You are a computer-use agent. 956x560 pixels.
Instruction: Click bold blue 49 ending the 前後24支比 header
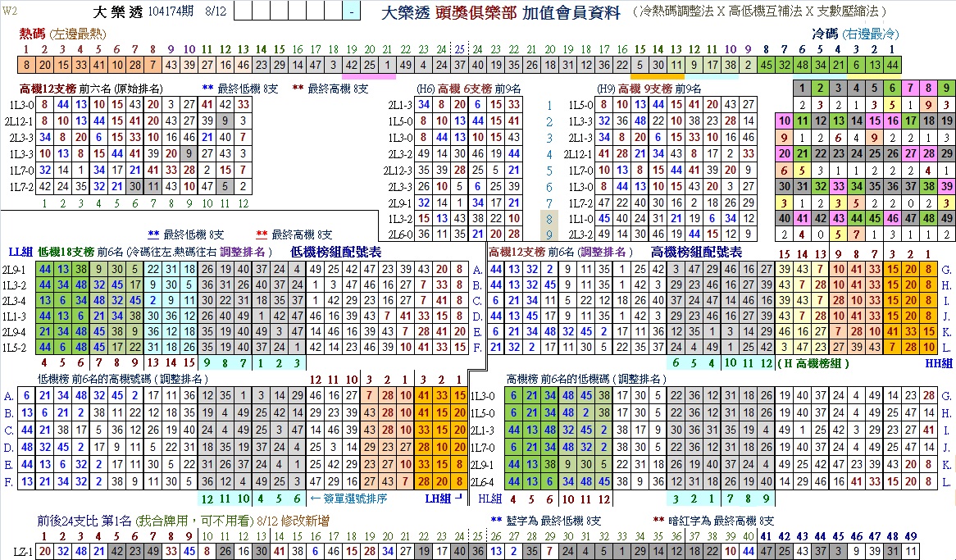(x=911, y=537)
